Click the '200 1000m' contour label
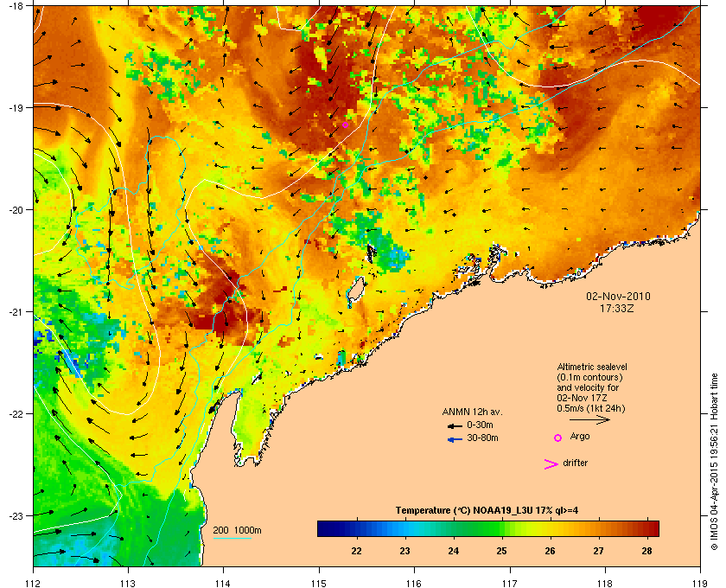Viewport: 726px width, 588px height. click(237, 531)
